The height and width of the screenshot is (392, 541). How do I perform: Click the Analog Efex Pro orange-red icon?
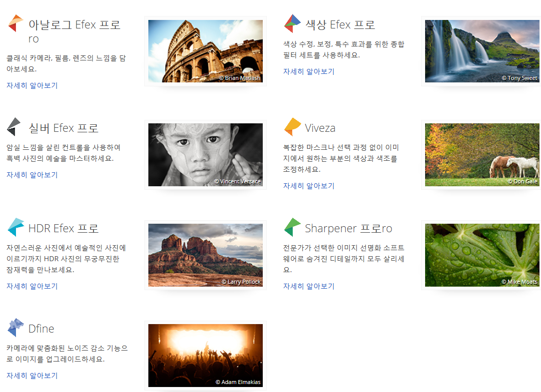coord(15,23)
